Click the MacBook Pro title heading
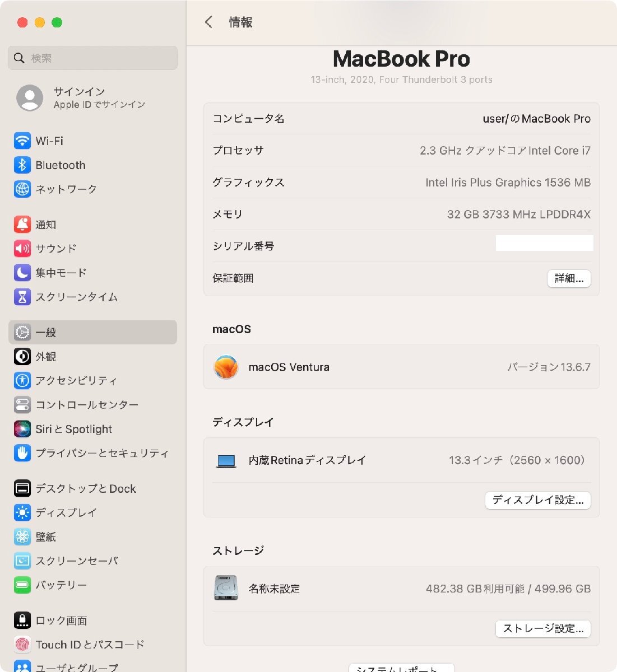This screenshot has height=672, width=617. tap(401, 59)
